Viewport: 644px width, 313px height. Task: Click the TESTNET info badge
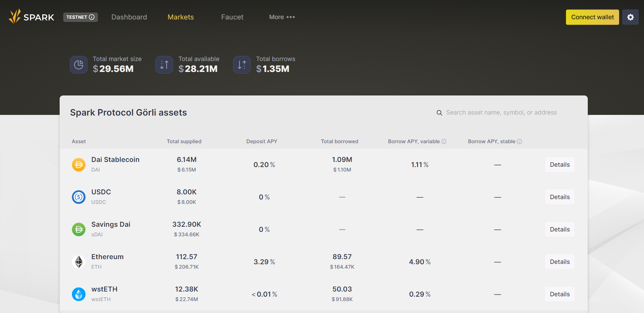[80, 17]
